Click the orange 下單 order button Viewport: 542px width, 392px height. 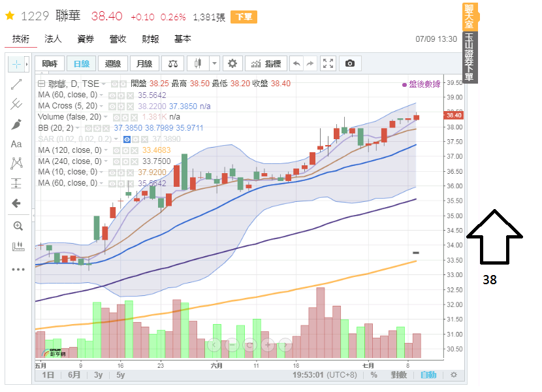pos(244,16)
